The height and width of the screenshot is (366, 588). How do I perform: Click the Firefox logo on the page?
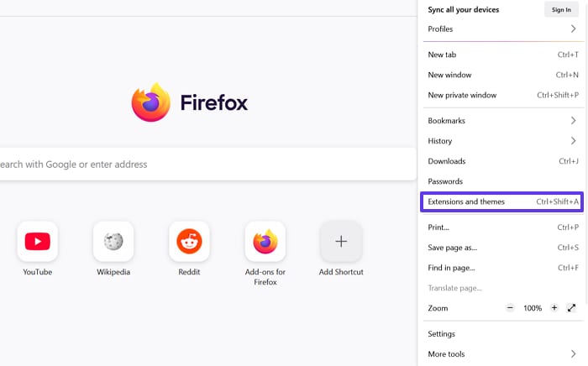[151, 102]
